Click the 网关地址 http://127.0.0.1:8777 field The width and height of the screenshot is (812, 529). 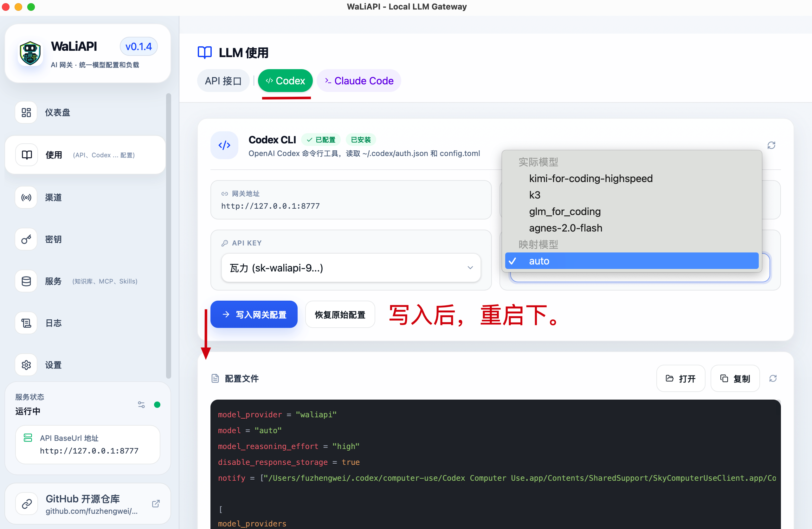[x=351, y=200]
